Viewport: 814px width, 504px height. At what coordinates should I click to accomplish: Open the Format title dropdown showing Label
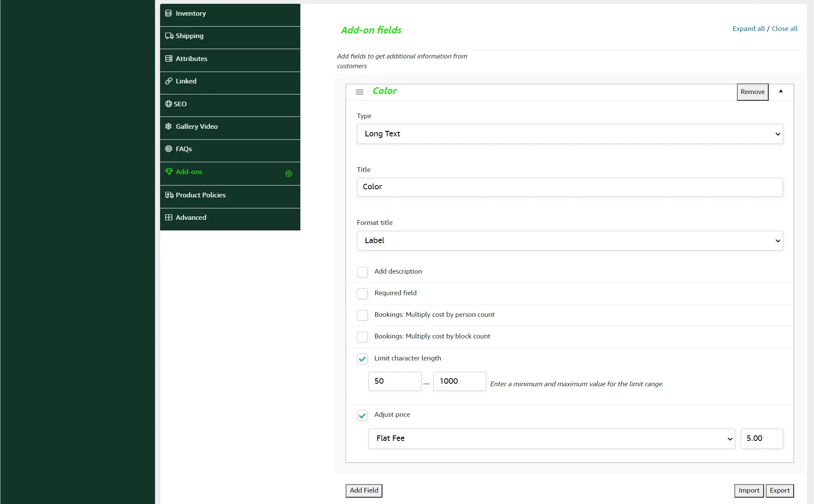(x=570, y=241)
